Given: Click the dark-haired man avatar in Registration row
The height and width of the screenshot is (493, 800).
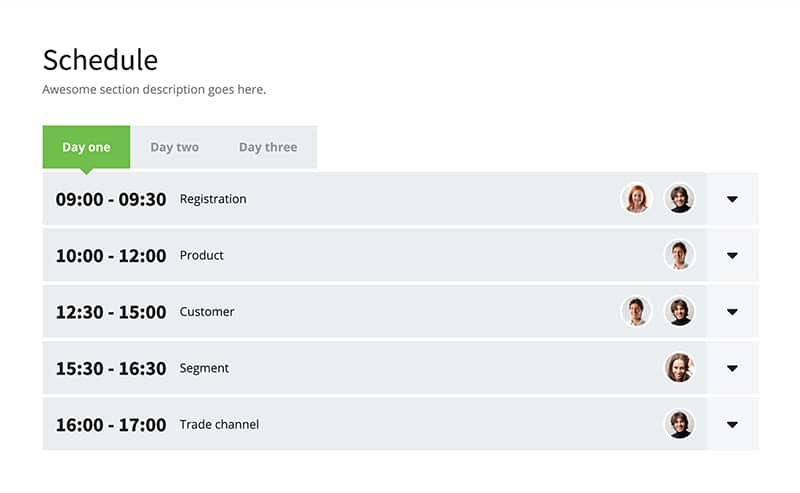Looking at the screenshot, I should 680,199.
